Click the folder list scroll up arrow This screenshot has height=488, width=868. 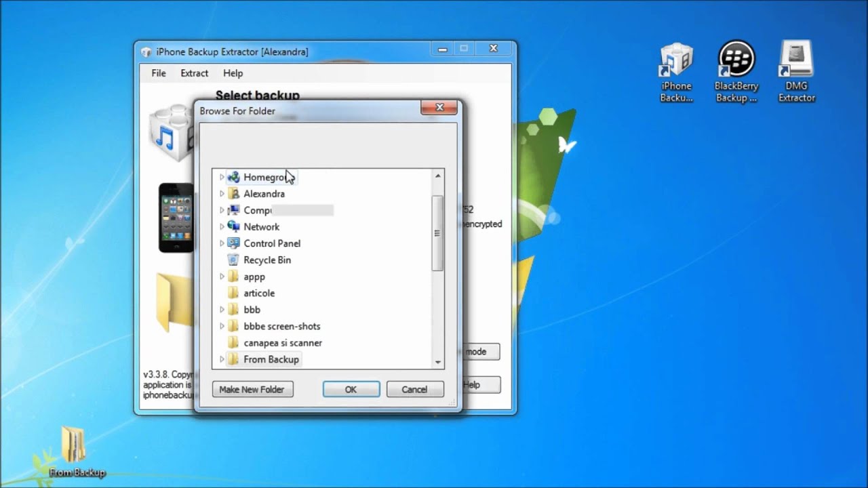[x=438, y=176]
